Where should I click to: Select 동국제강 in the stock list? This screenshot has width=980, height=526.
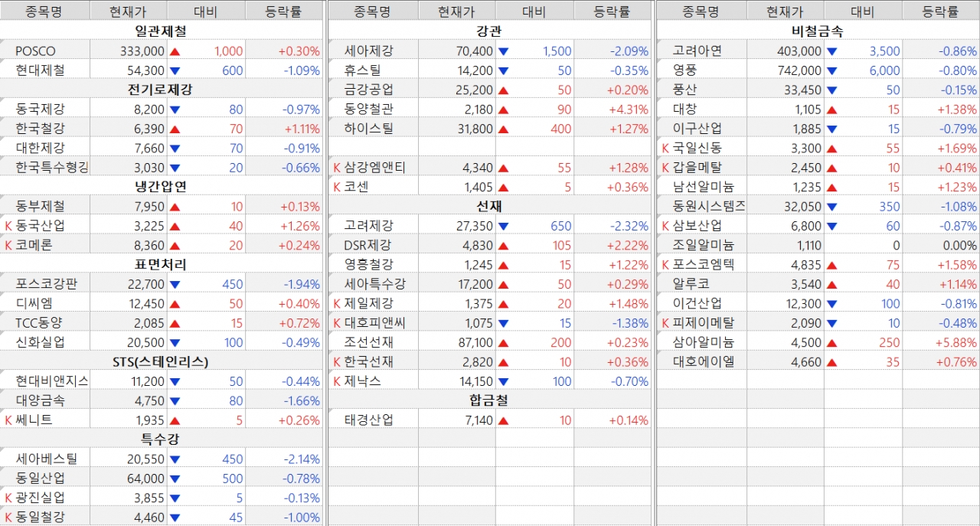(x=41, y=109)
